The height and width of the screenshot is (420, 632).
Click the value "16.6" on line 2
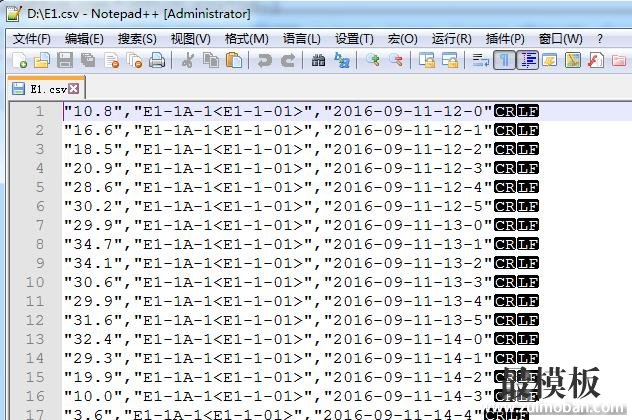(93, 130)
